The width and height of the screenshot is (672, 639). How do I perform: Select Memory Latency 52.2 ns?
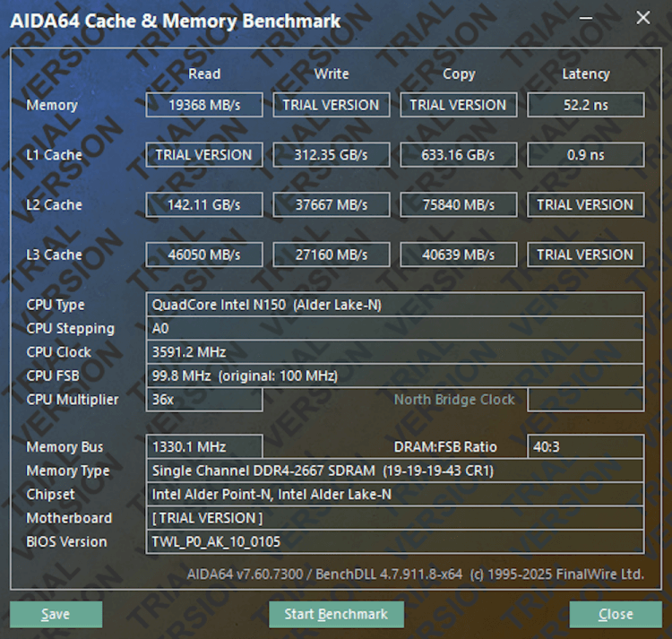(x=586, y=105)
